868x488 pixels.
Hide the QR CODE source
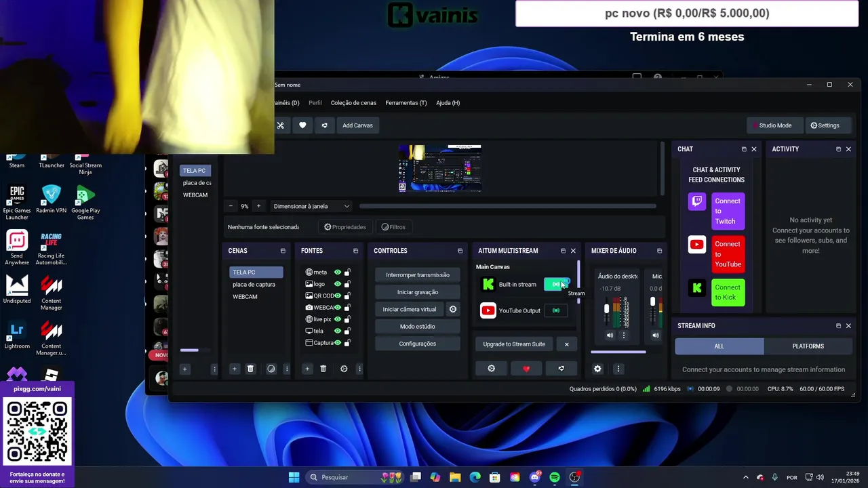pyautogui.click(x=338, y=296)
